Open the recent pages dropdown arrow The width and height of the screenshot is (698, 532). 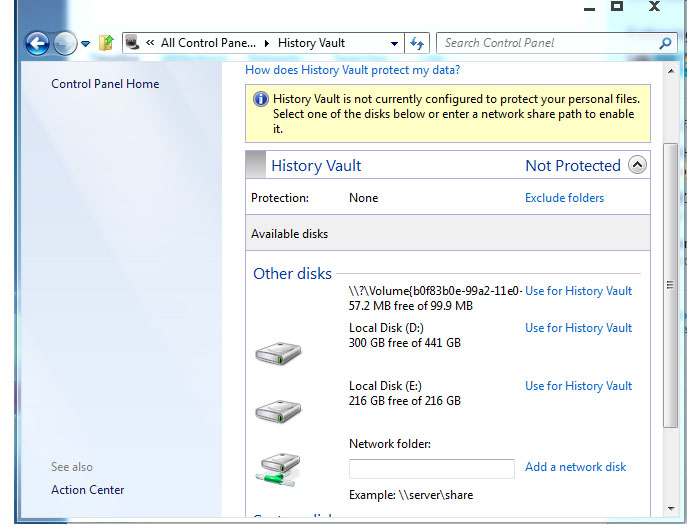click(86, 44)
